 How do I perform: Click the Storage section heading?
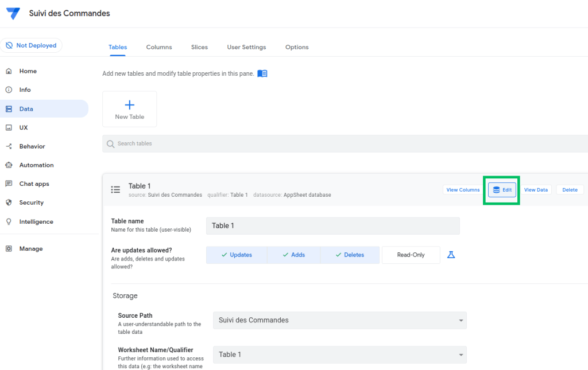pos(125,296)
